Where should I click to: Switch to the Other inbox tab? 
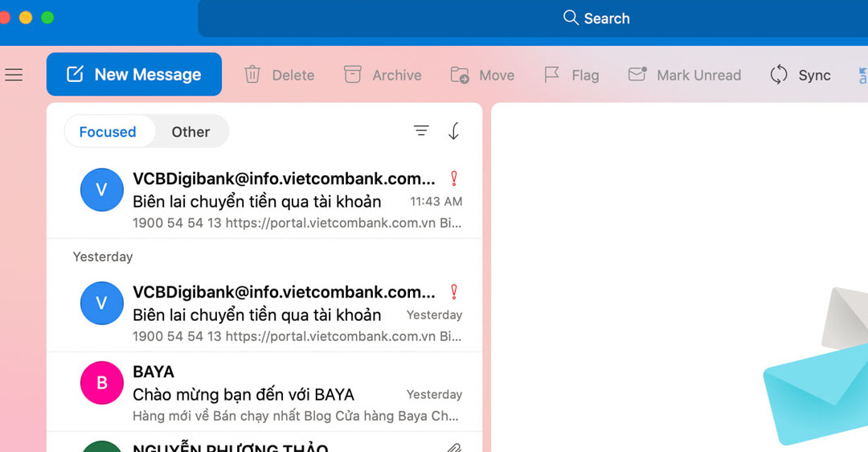click(x=190, y=132)
